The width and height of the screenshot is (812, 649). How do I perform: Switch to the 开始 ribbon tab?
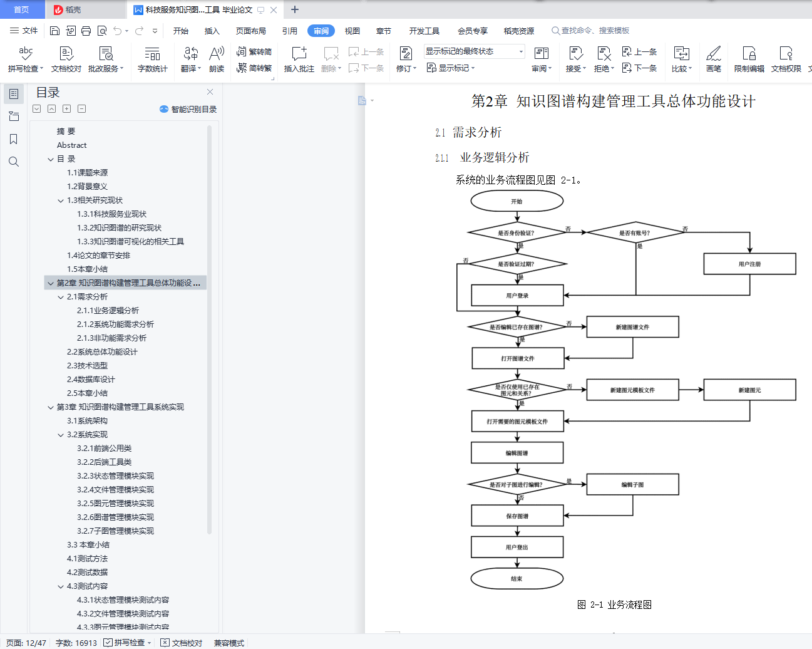181,31
